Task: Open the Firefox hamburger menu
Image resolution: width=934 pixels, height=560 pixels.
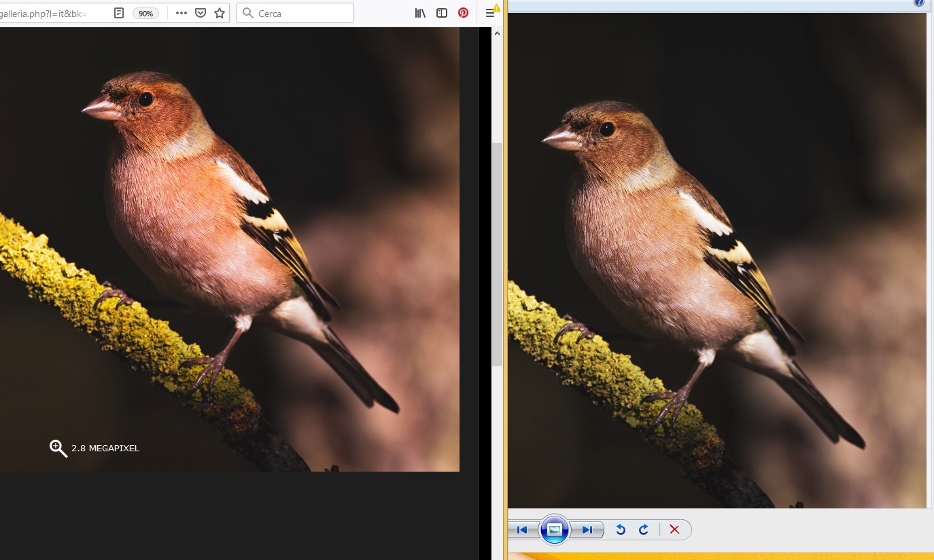Action: (x=490, y=13)
